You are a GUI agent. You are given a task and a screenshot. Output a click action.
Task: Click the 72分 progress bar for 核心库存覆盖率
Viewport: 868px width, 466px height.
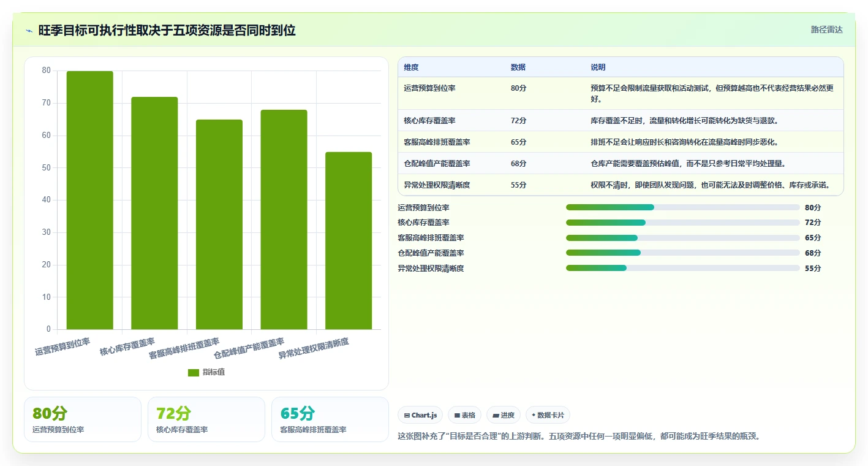coord(683,223)
